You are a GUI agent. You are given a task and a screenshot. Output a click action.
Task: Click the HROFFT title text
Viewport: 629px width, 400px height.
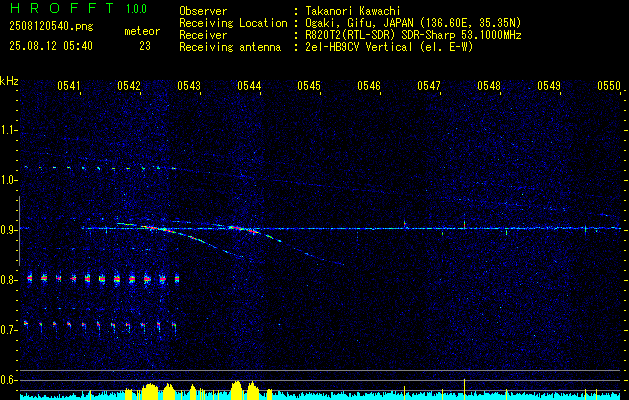point(62,8)
